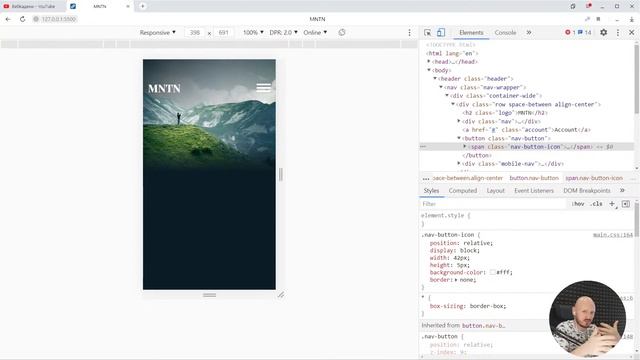This screenshot has height=360, width=640.
Task: Expand the div class="mobile-nav" node
Action: pyautogui.click(x=459, y=164)
